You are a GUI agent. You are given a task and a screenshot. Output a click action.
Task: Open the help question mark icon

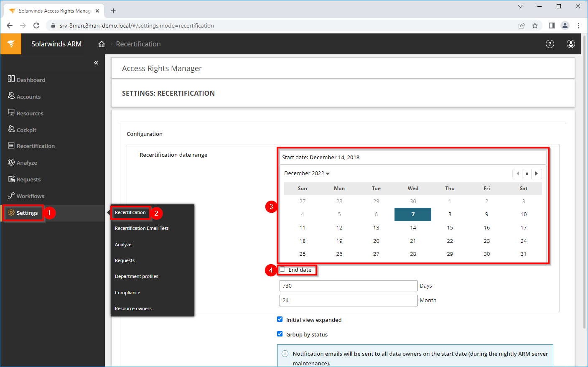[x=550, y=44]
